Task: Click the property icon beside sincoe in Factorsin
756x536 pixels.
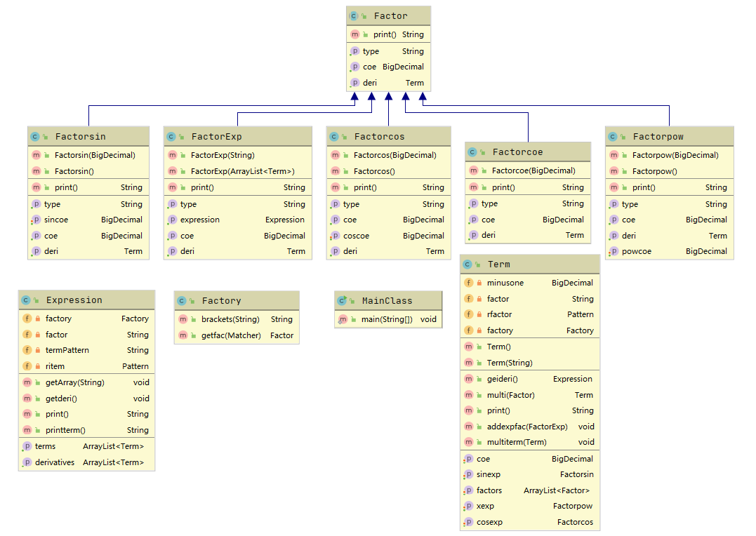Action: coord(36,220)
